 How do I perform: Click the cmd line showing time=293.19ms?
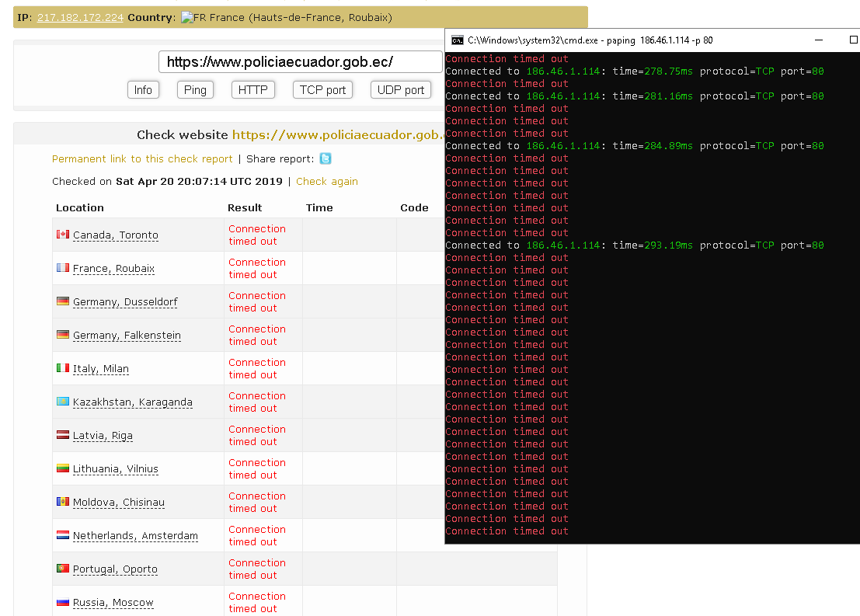635,245
